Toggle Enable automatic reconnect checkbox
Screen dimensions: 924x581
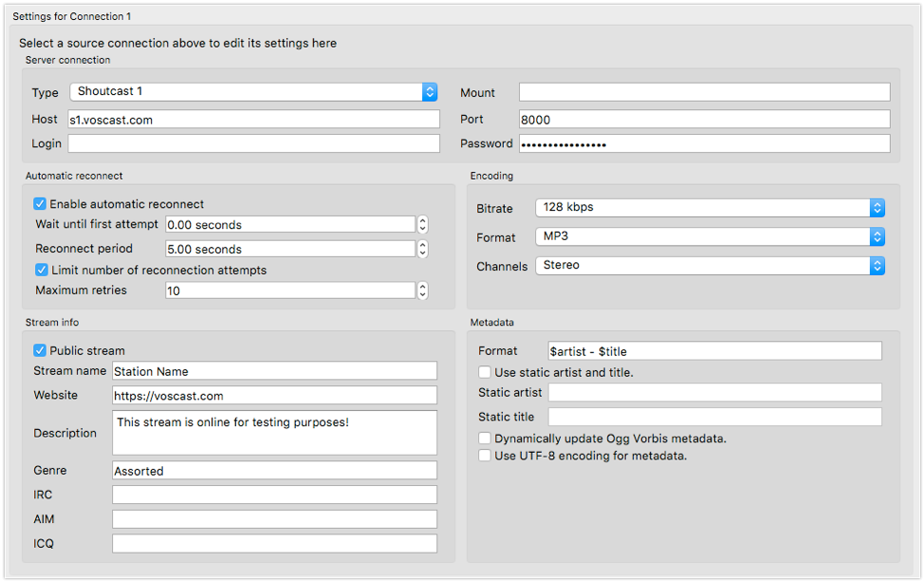click(x=40, y=204)
